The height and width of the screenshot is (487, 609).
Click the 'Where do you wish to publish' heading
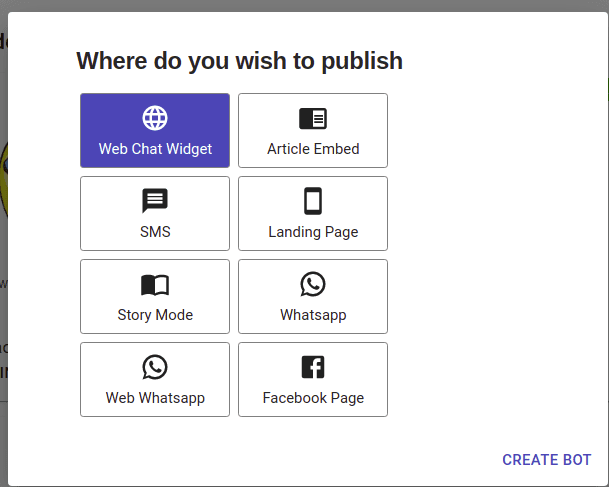tap(239, 61)
